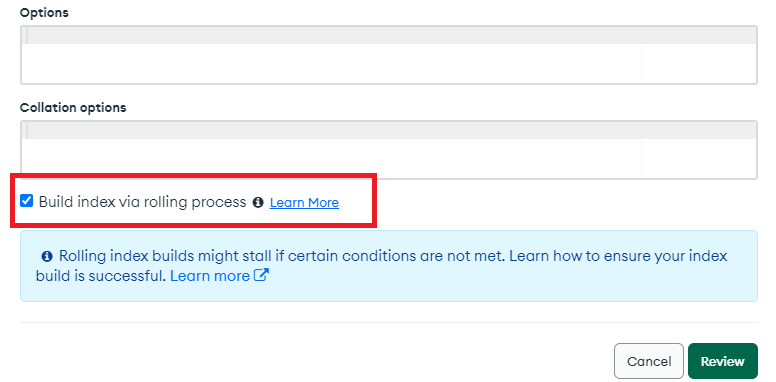Click the Collation options heading label
The width and height of the screenshot is (776, 382).
73,107
